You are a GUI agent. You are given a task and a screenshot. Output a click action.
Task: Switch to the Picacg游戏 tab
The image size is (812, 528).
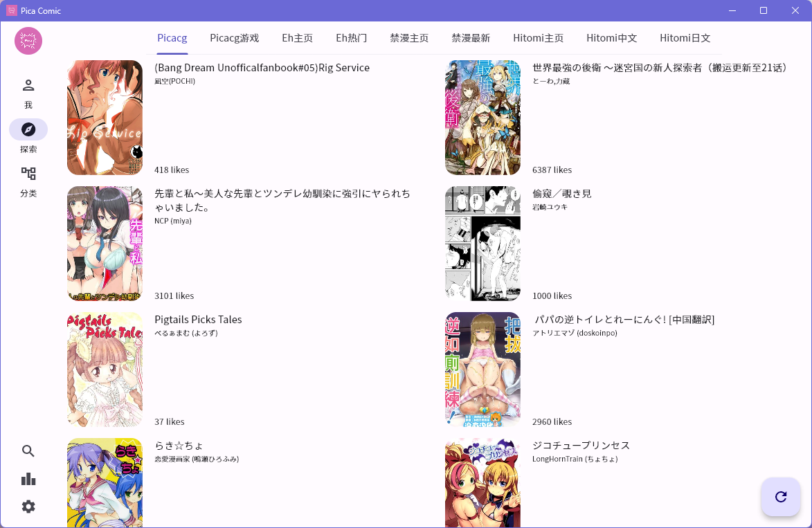[x=234, y=38]
